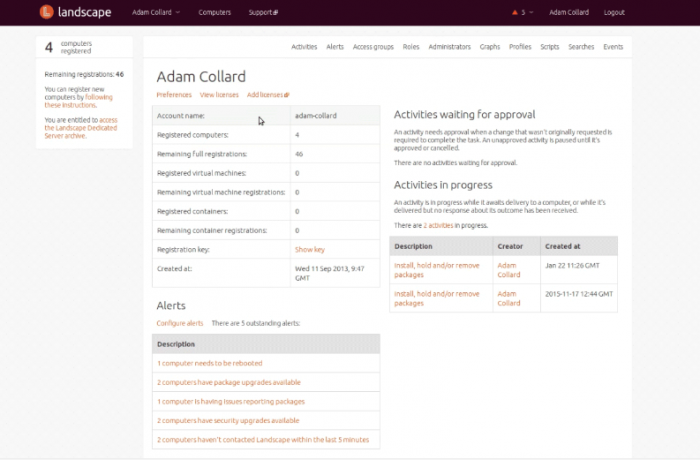The width and height of the screenshot is (700, 460).
Task: Click the 'Created at' column header
Action: [562, 247]
